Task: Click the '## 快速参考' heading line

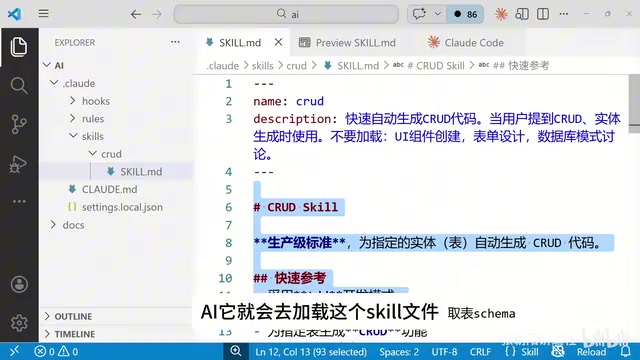Action: pyautogui.click(x=289, y=278)
